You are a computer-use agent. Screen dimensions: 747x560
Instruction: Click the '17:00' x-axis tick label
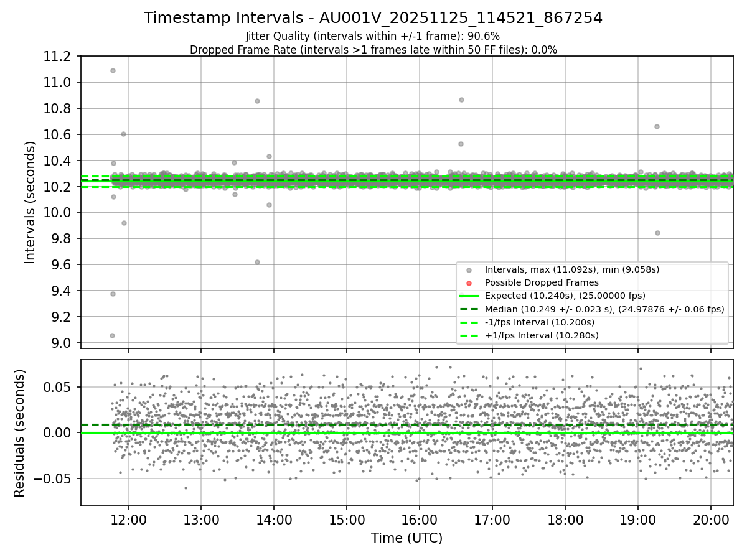pos(492,520)
